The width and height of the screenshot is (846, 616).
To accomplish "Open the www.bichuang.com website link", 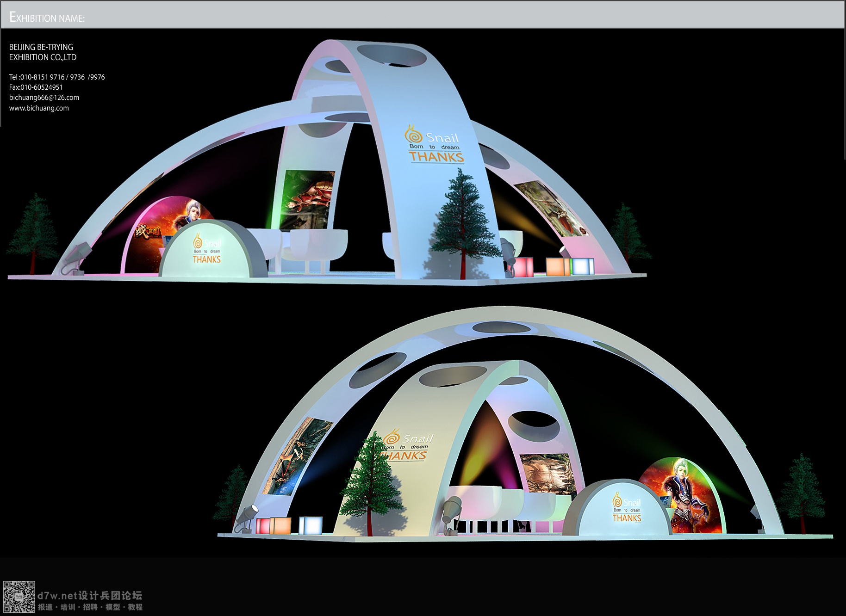I will (39, 108).
